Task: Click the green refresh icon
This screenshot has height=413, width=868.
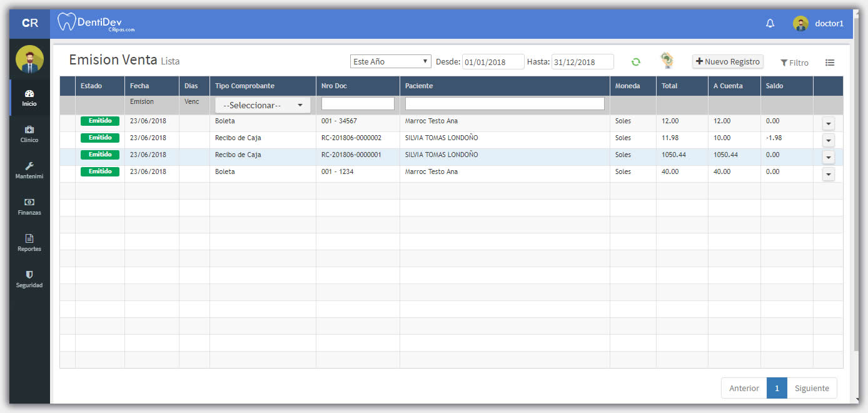Action: point(636,62)
